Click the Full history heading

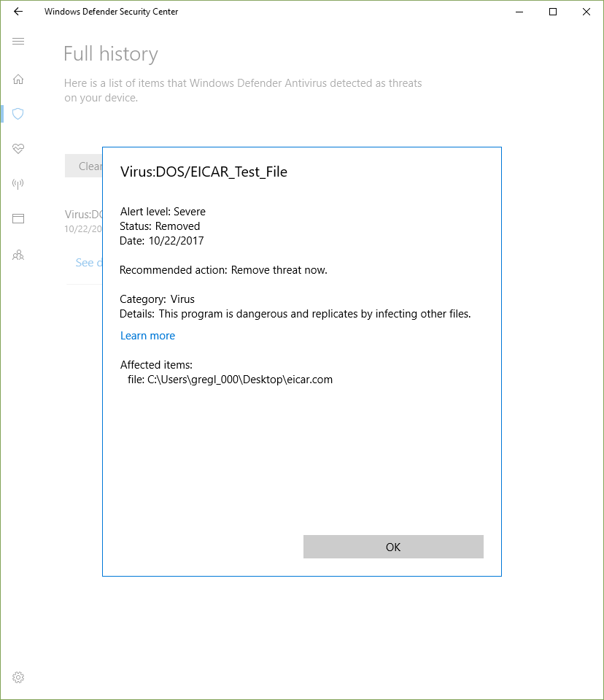point(111,54)
